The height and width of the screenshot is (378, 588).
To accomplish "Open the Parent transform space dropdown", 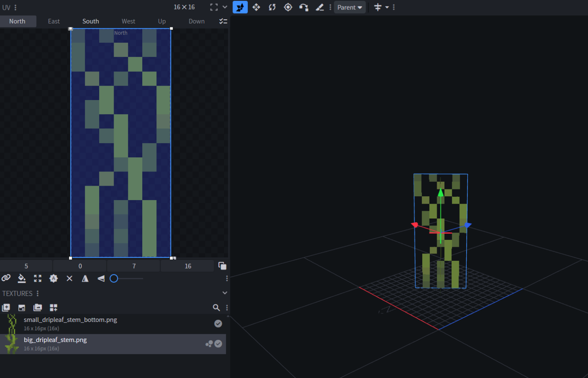I will click(x=350, y=7).
